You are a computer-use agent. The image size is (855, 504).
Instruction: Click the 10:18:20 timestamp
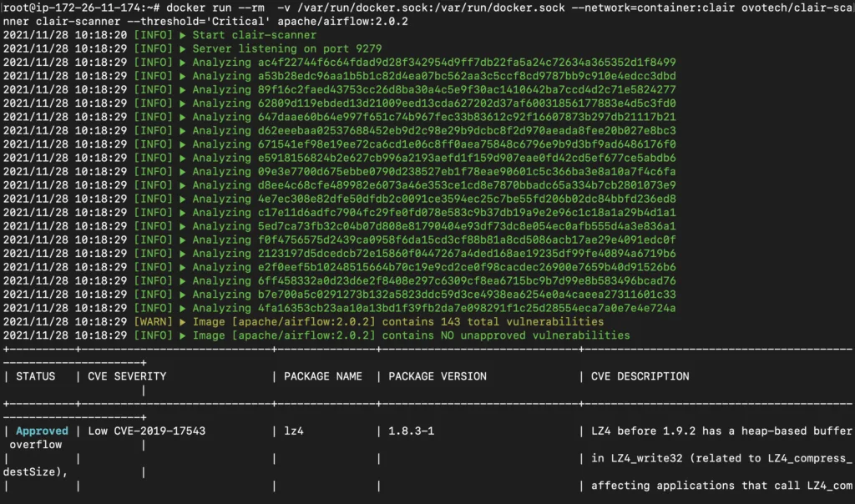point(101,35)
